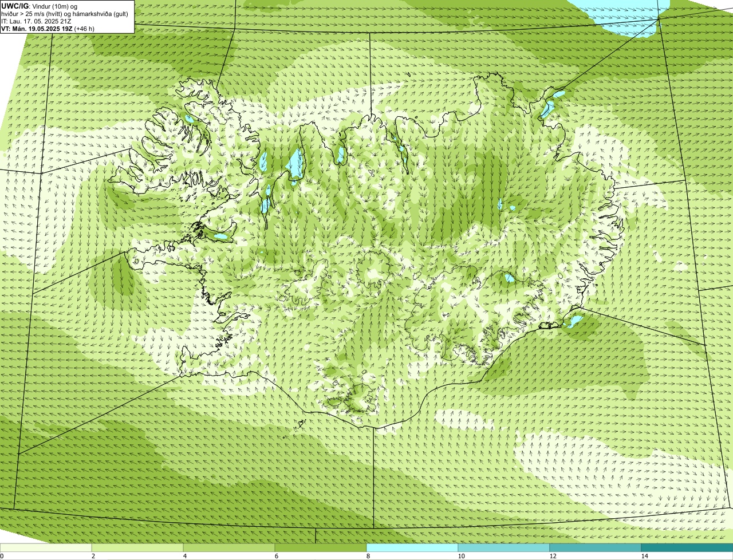This screenshot has height=560, width=733.
Task: Click the 12–14 teal legend swatch
Action: pyautogui.click(x=596, y=547)
